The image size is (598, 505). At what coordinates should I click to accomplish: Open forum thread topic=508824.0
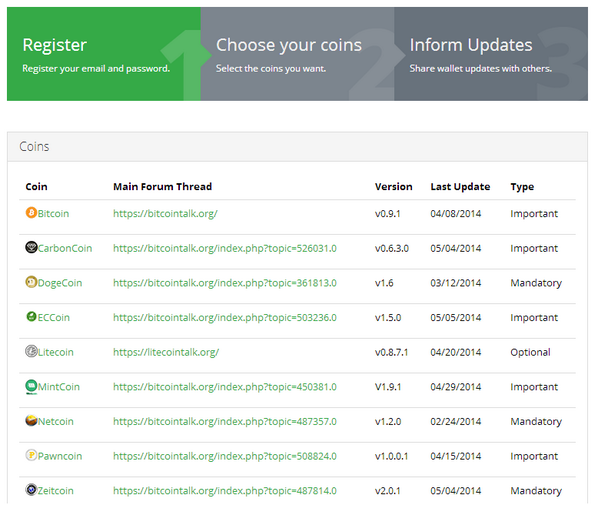(225, 457)
